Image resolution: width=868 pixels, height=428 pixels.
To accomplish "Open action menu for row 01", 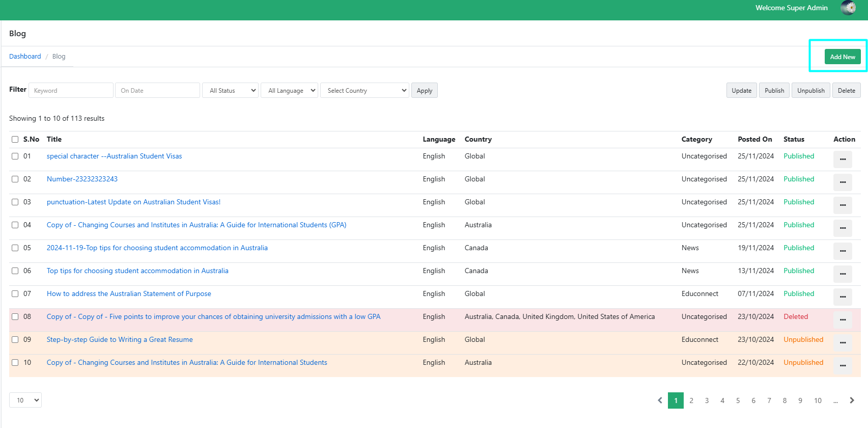I will pos(843,159).
